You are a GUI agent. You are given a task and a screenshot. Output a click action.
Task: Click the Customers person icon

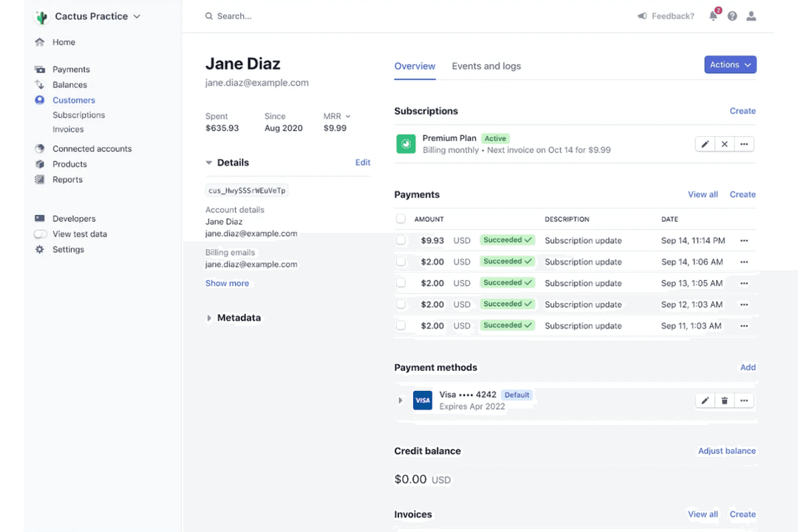click(40, 100)
